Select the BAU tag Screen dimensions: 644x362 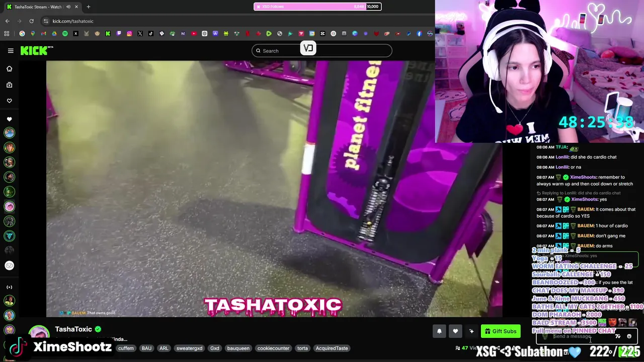coord(146,348)
